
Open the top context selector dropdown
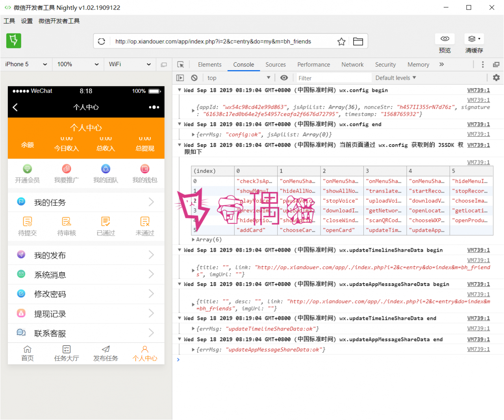click(239, 78)
